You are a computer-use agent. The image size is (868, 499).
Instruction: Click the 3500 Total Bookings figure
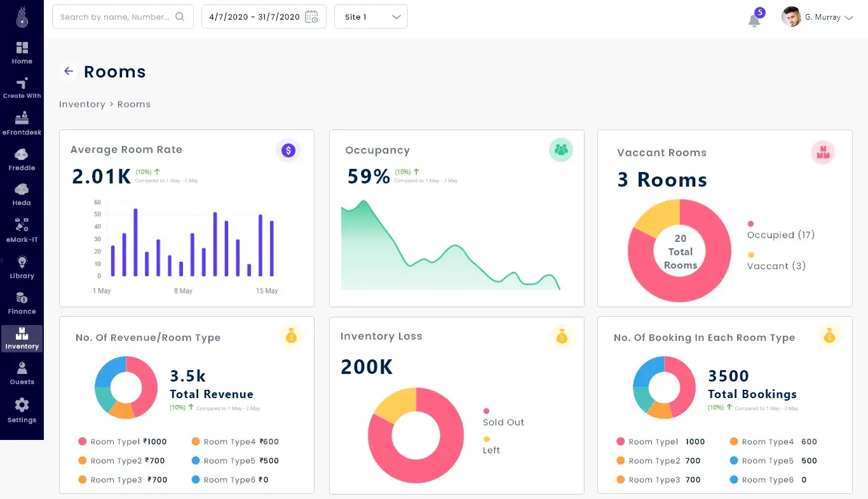pos(729,376)
